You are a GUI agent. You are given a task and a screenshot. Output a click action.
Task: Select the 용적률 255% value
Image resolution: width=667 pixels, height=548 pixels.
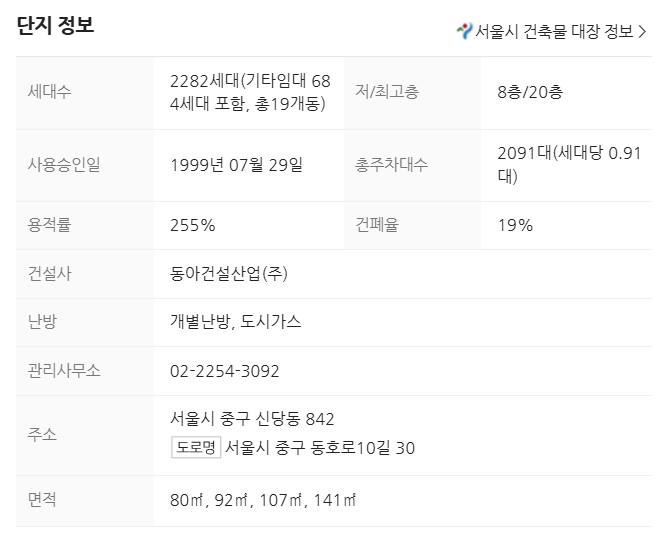click(x=193, y=225)
